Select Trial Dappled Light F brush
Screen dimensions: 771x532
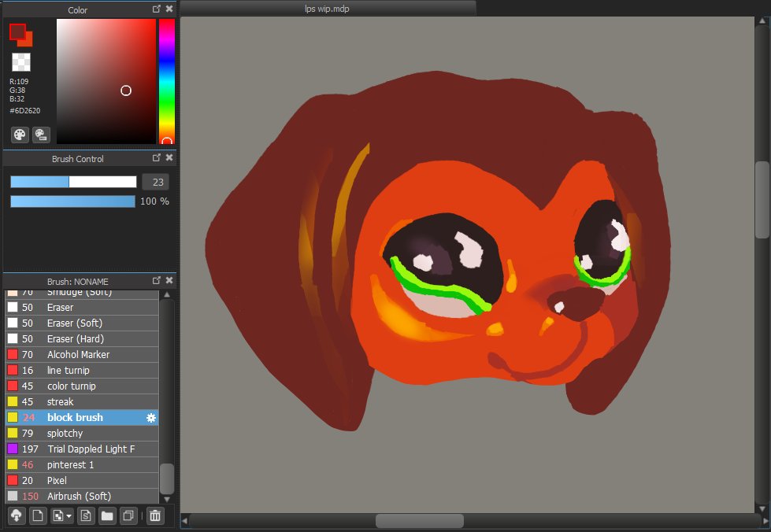(82, 449)
